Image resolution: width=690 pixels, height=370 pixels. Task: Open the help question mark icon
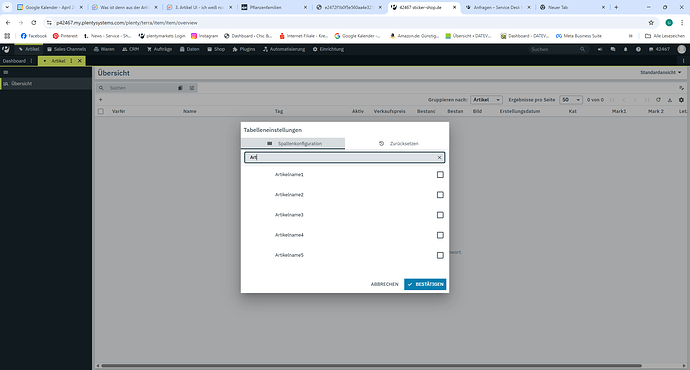(x=638, y=49)
